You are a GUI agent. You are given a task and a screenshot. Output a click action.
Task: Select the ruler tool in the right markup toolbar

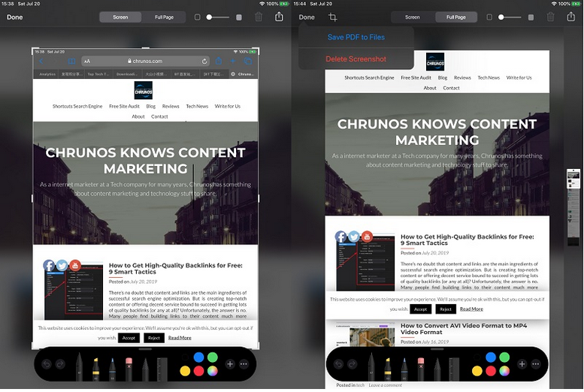tap(454, 369)
